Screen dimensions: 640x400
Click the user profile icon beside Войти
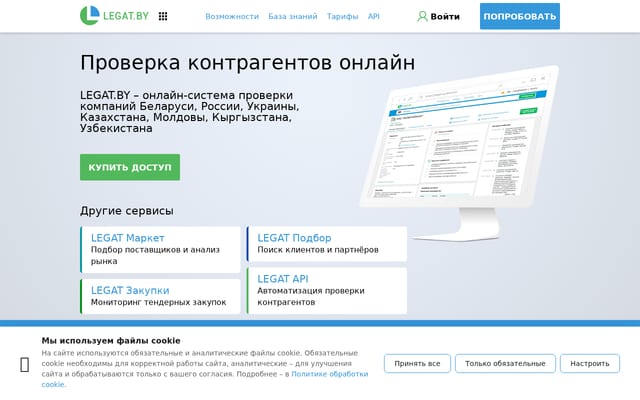tap(422, 16)
